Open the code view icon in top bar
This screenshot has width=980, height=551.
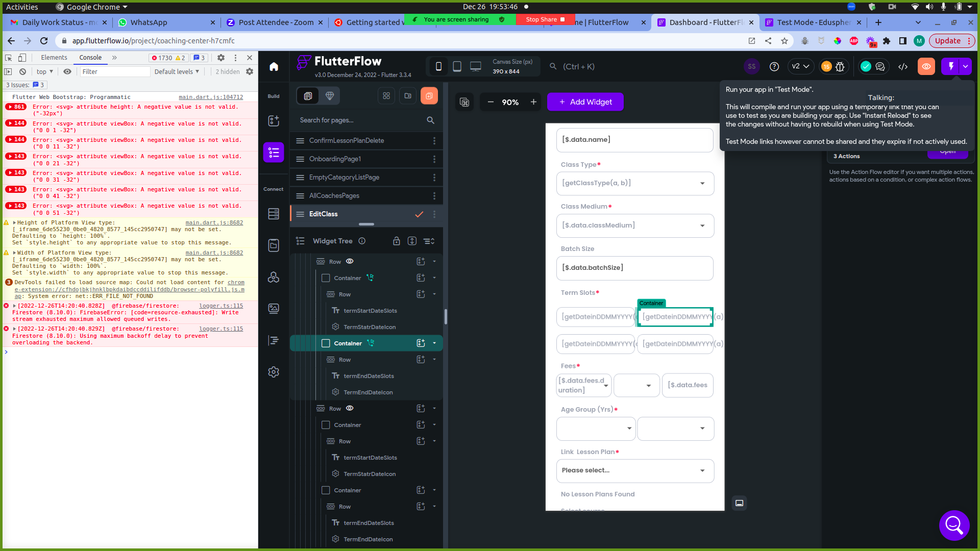[x=902, y=66]
